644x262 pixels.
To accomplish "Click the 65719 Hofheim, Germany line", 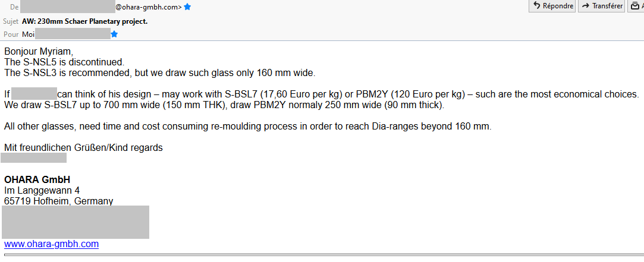I will (x=58, y=201).
